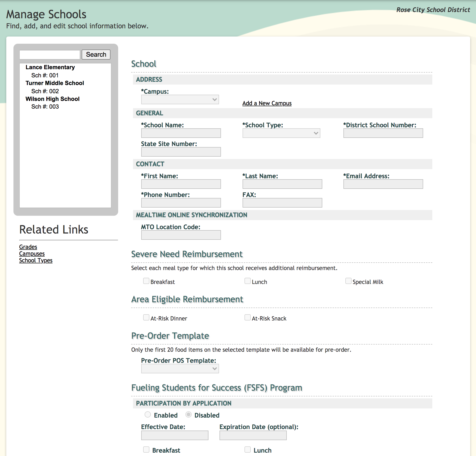Select the Disabled radio button
Viewport: 476px width, 456px height.
pyautogui.click(x=188, y=414)
